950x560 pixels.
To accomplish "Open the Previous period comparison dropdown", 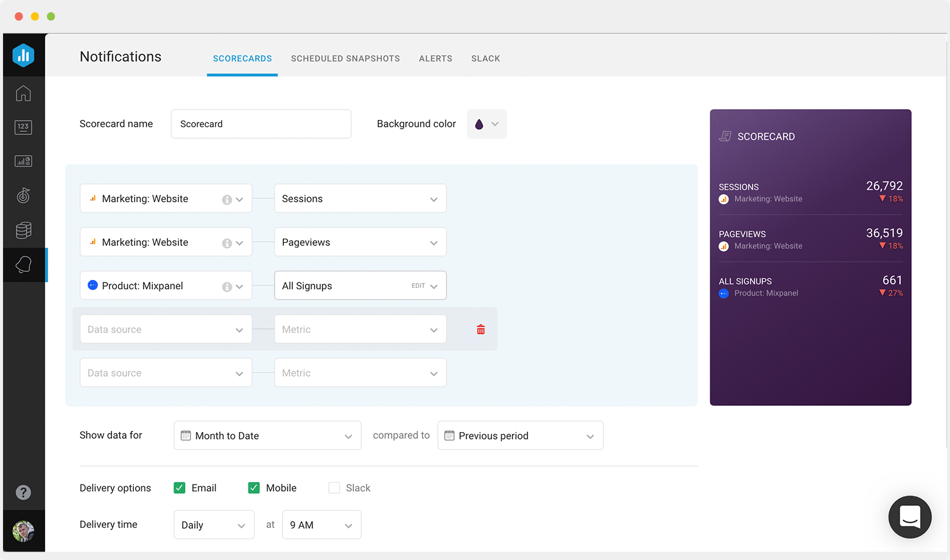I will pyautogui.click(x=520, y=435).
